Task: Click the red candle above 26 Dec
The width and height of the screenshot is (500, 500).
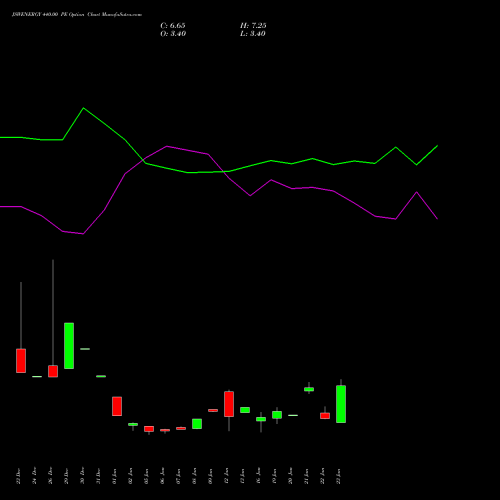Action: pos(53,371)
